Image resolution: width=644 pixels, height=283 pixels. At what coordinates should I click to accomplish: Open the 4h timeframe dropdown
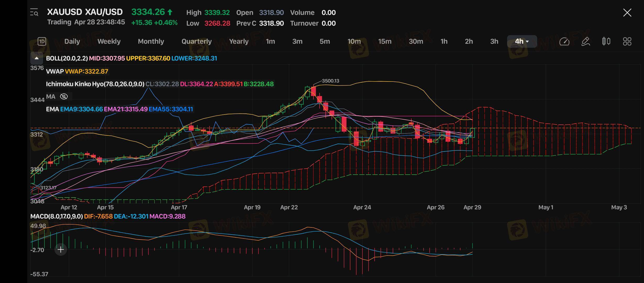point(522,41)
